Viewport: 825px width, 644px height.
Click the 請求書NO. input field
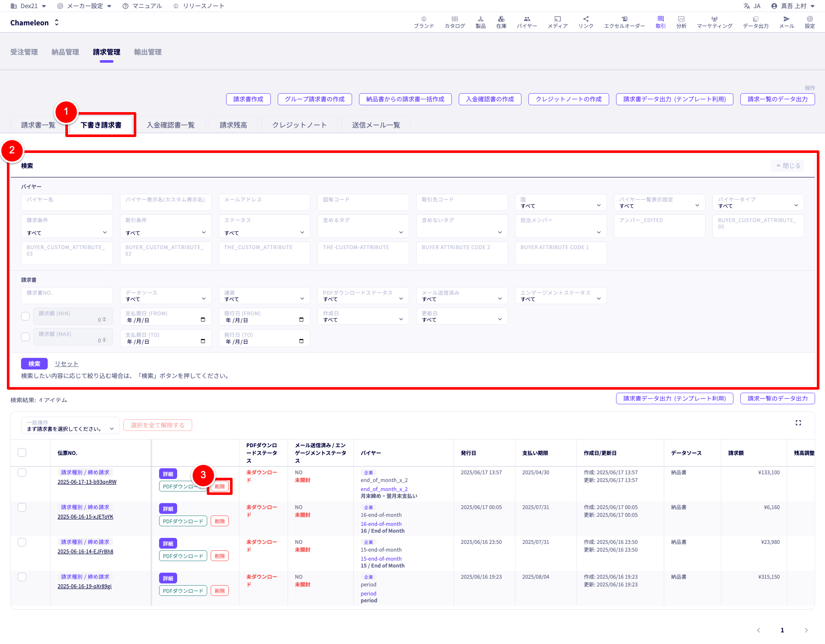[67, 296]
